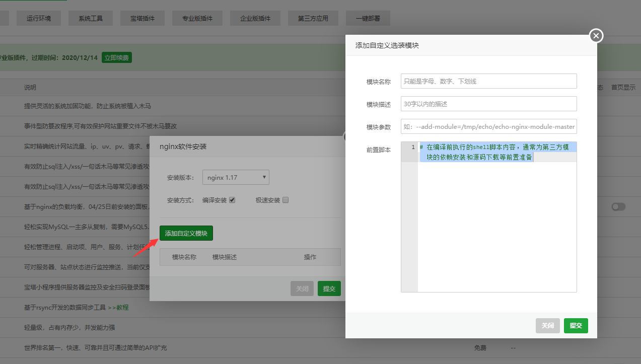
Task: Open the 运行环境 tab
Action: (39, 18)
